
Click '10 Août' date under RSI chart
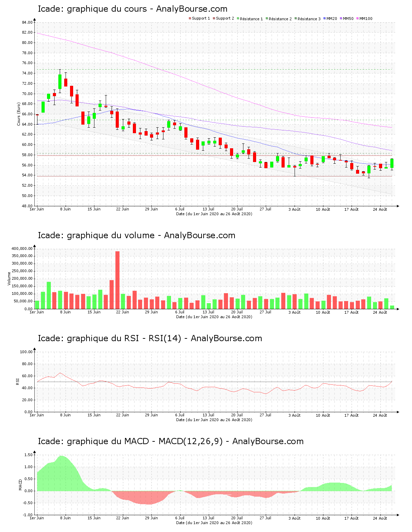click(x=323, y=415)
